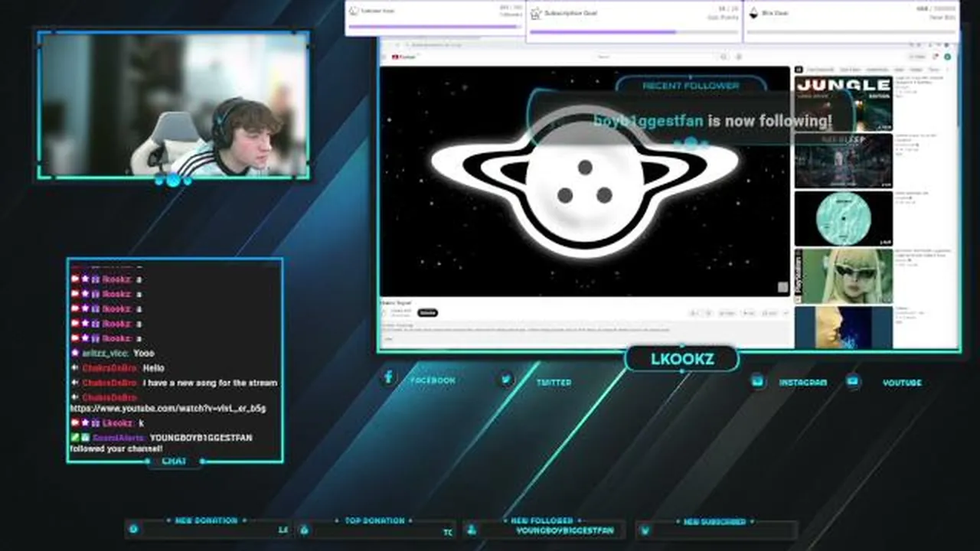This screenshot has height=551, width=980.
Task: Click the YouTube logo in the browser
Action: point(403,57)
